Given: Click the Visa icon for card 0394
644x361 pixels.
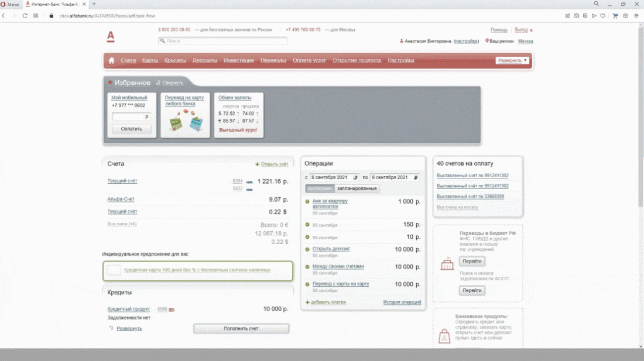Looking at the screenshot, I should pyautogui.click(x=249, y=182).
